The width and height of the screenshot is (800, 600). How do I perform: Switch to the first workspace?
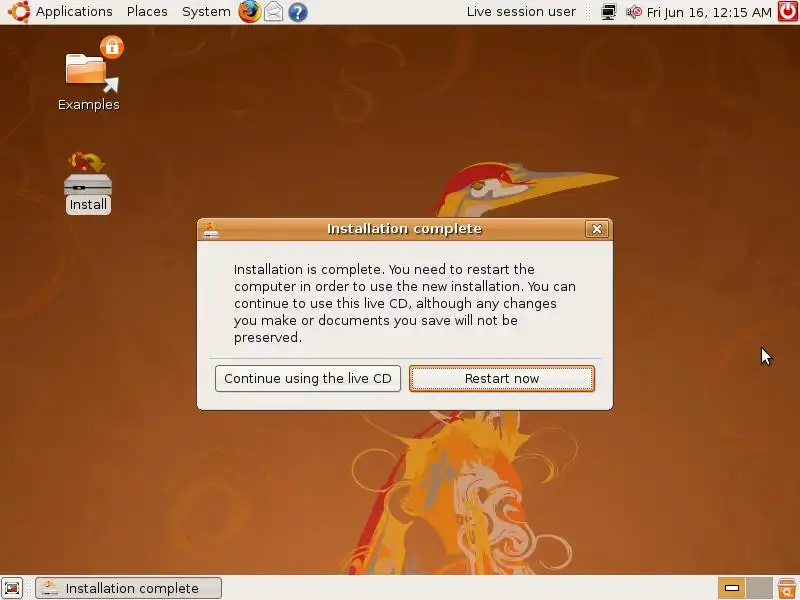click(x=732, y=588)
